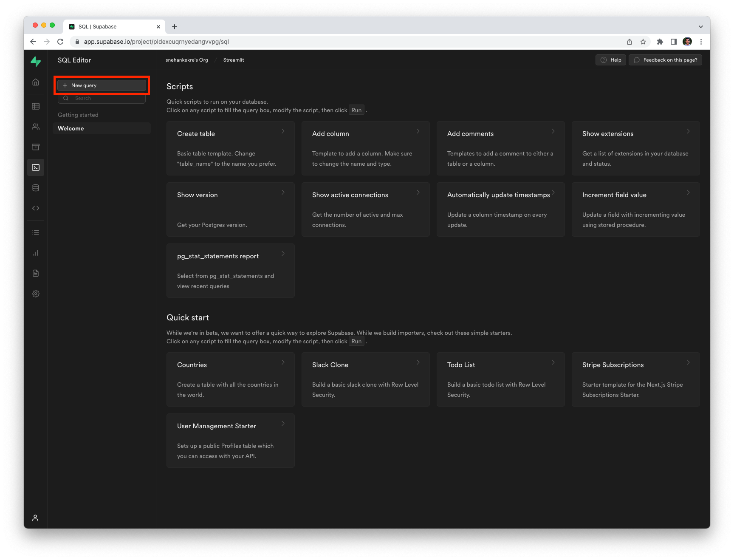This screenshot has width=734, height=560.
Task: Open the Table editor sidebar icon
Action: coord(36,106)
